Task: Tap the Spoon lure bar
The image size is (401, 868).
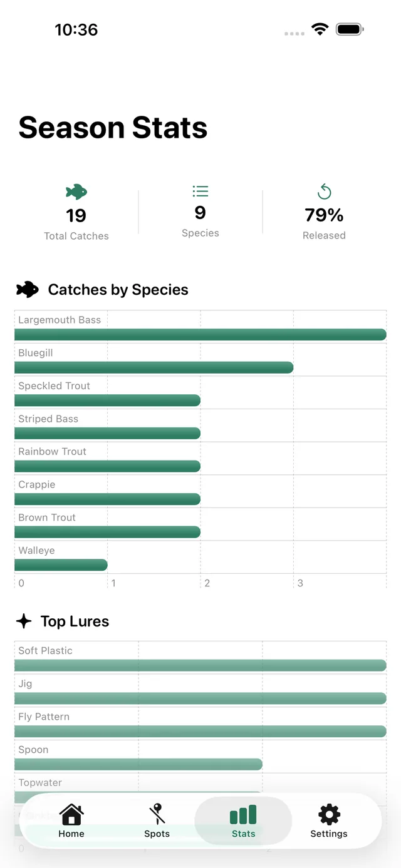Action: pyautogui.click(x=138, y=764)
